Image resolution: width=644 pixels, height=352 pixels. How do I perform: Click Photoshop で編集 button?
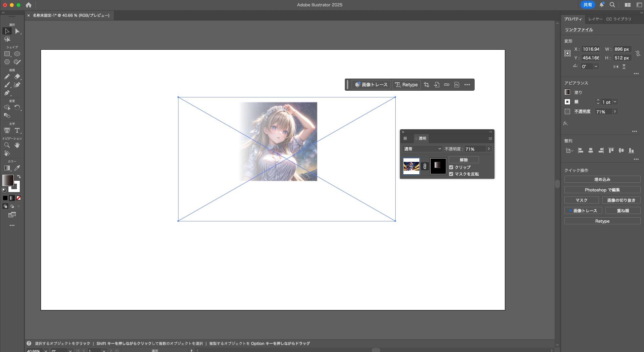pos(602,190)
